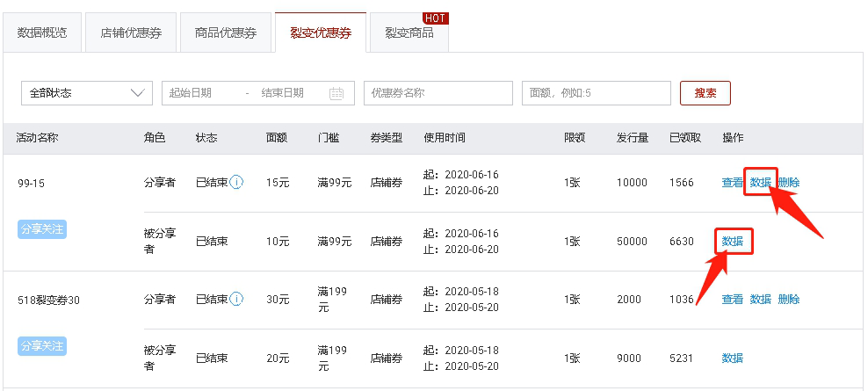The width and height of the screenshot is (868, 391).
Task: Click the 起始日期 start date field
Action: pyautogui.click(x=202, y=93)
